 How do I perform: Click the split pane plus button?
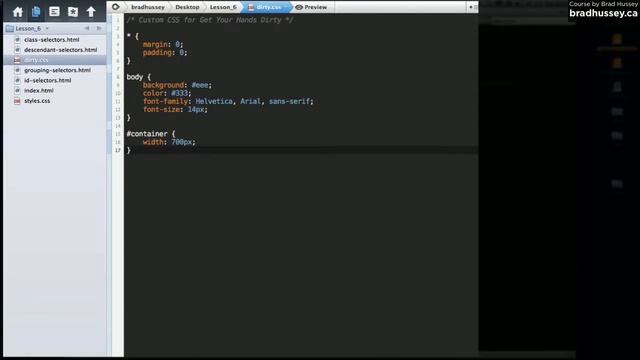point(471,7)
